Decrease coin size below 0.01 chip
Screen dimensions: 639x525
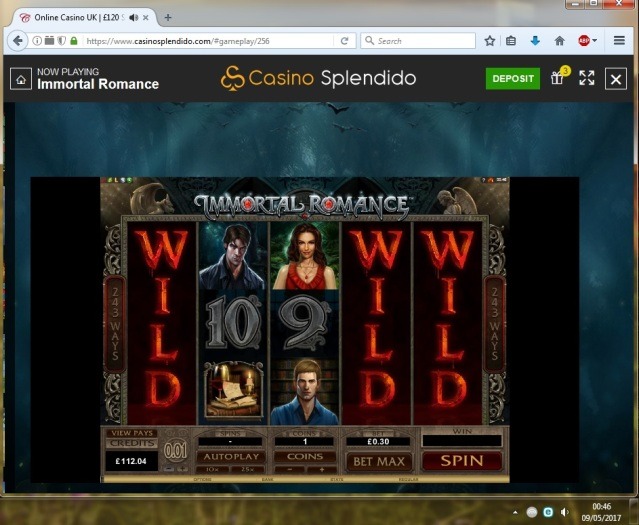click(x=169, y=470)
